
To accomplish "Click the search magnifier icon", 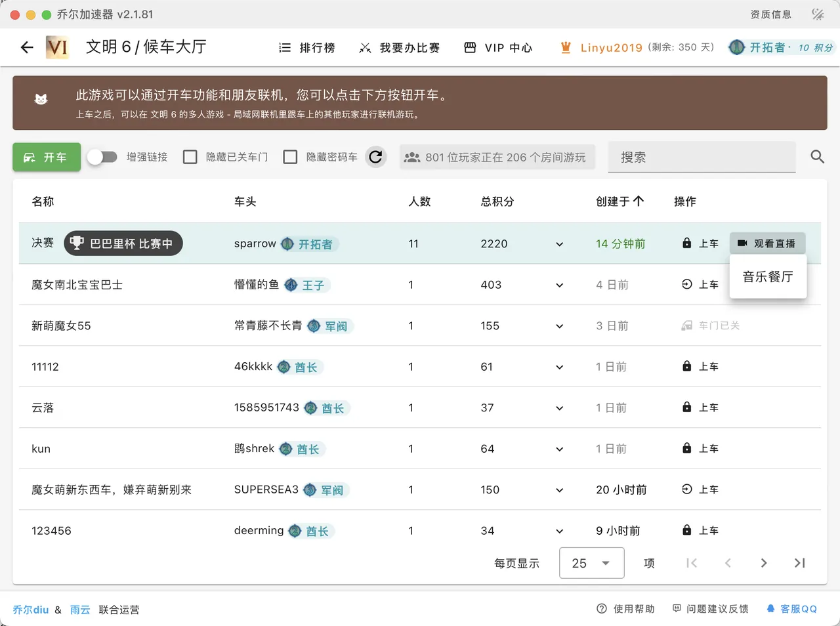I will 818,157.
